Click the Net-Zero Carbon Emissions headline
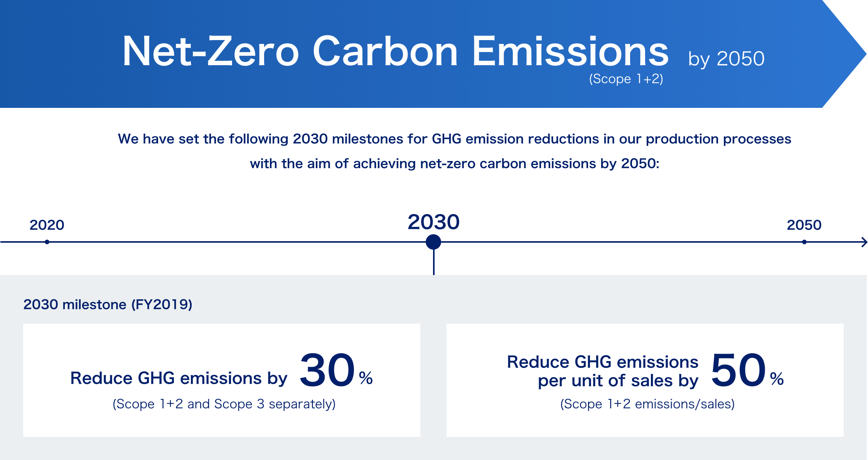 [x=396, y=51]
